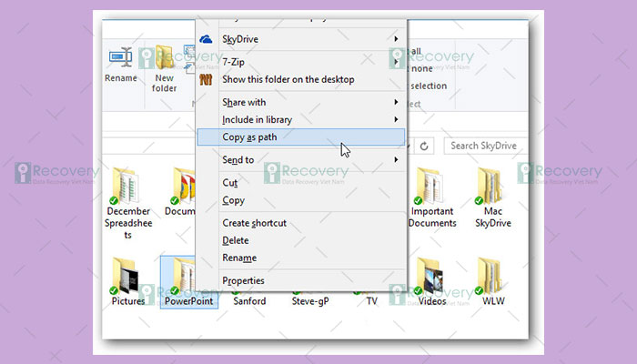Select the PowerPoint folder

coord(189,282)
